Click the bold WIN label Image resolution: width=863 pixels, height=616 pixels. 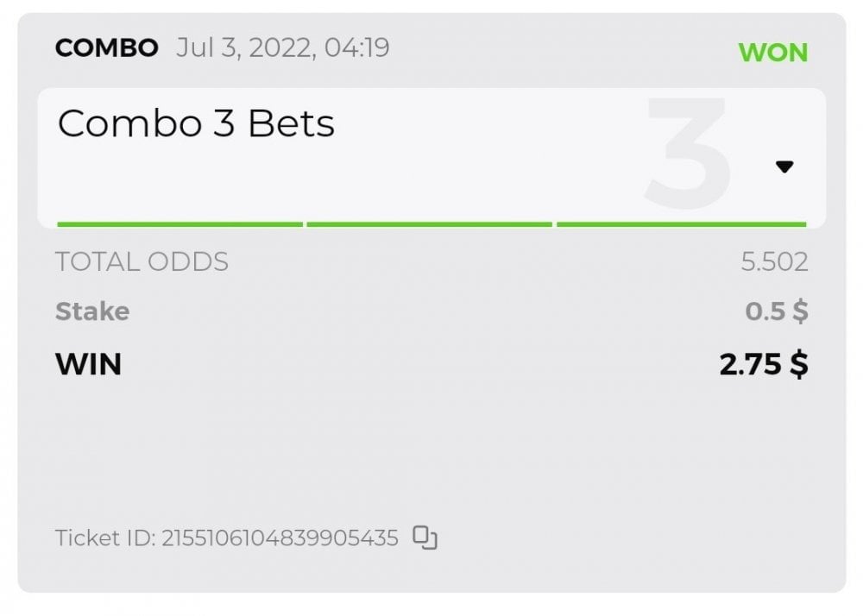[x=89, y=364]
